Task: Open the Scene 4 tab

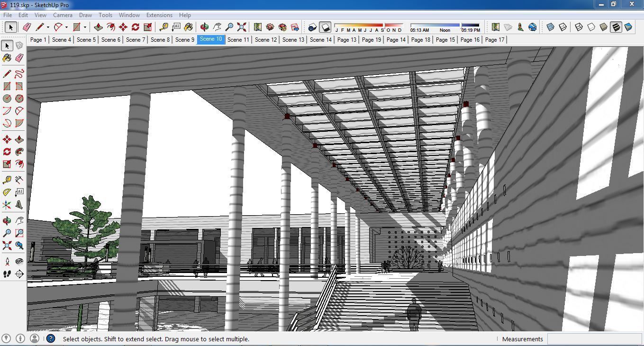Action: tap(62, 40)
